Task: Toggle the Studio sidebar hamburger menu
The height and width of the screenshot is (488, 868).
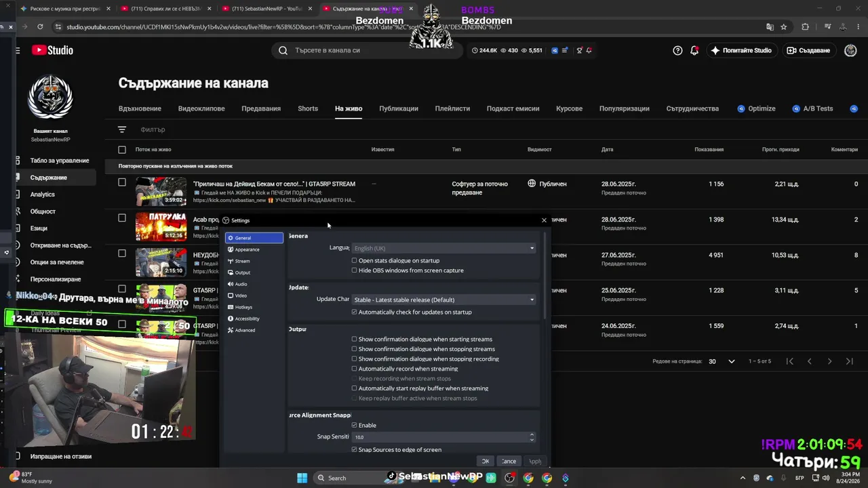Action: (18, 50)
